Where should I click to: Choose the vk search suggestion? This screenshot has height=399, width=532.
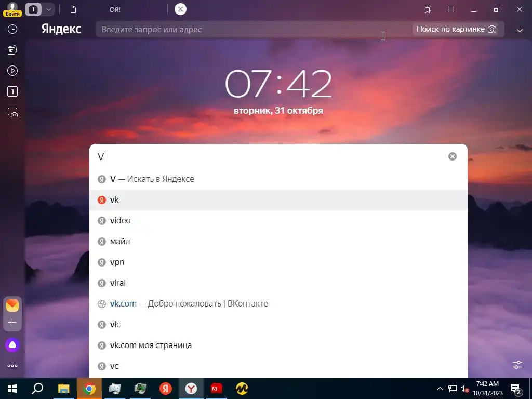point(278,200)
